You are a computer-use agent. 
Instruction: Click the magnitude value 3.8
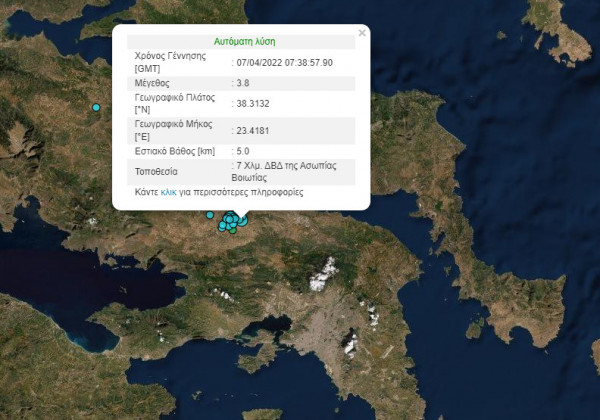(x=243, y=83)
